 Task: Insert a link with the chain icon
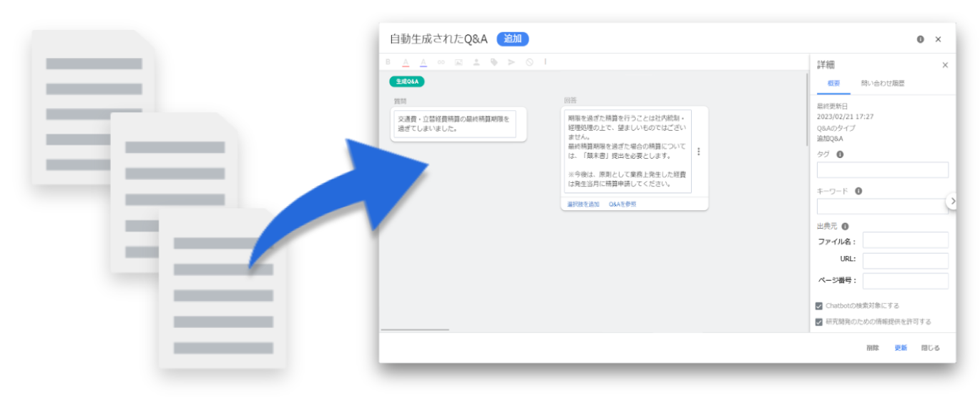coord(441,62)
